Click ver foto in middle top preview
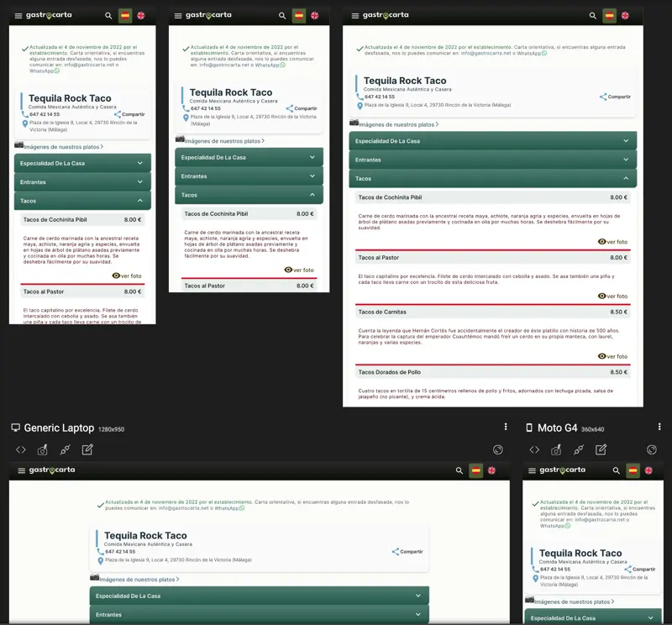The height and width of the screenshot is (625, 672). click(x=299, y=270)
